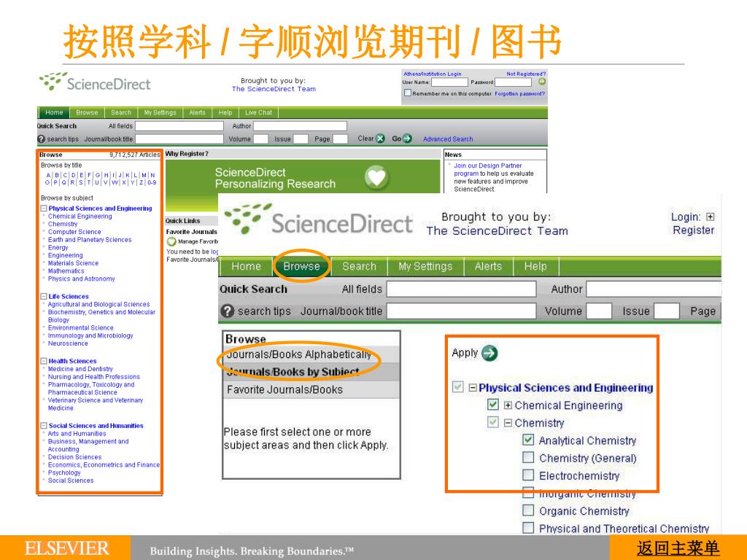Click the Go arrow icon

407,139
